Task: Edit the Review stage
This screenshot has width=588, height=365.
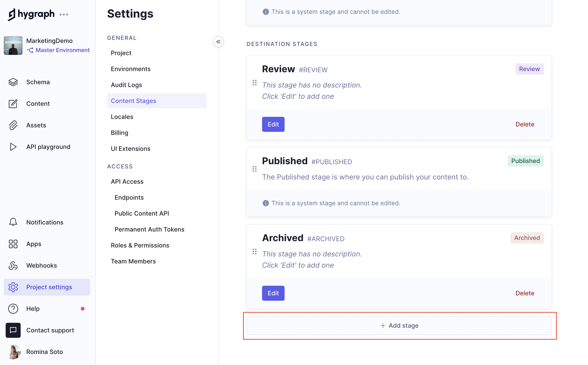Action: coord(273,124)
